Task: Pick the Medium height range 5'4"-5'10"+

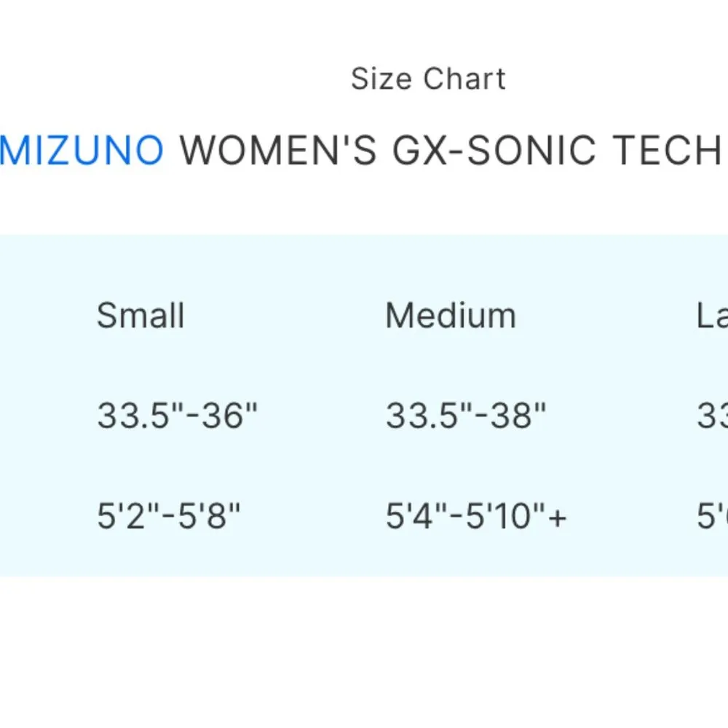Action: [x=476, y=516]
